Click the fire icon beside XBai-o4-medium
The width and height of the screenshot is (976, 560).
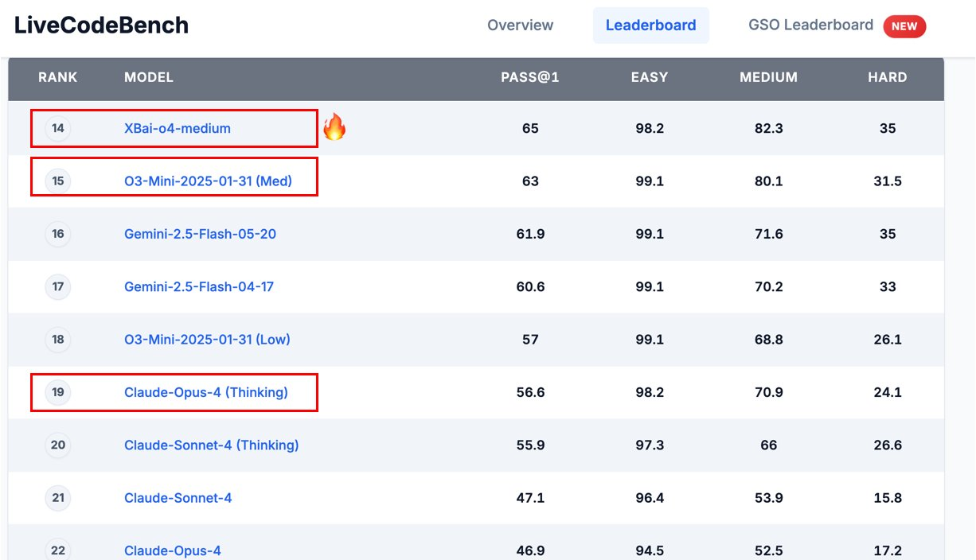(x=334, y=126)
